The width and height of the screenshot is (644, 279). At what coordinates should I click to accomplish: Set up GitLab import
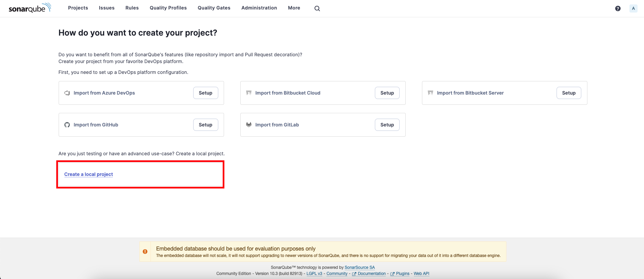[x=387, y=125]
